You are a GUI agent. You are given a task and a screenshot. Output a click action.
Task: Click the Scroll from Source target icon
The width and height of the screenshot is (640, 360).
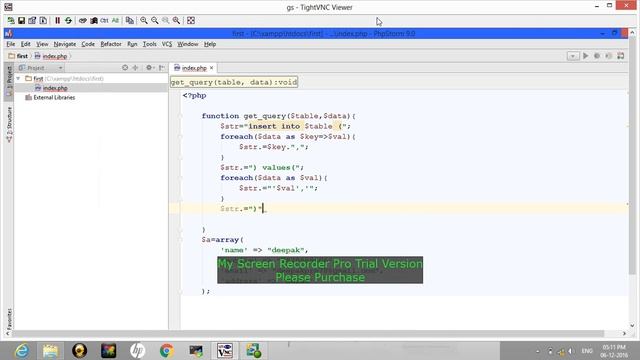click(x=125, y=68)
